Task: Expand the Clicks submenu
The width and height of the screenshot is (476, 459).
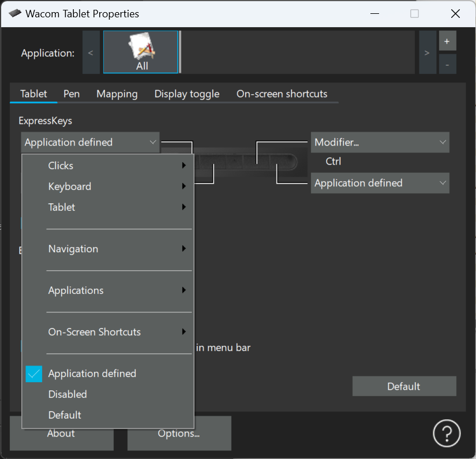Action: click(x=108, y=166)
